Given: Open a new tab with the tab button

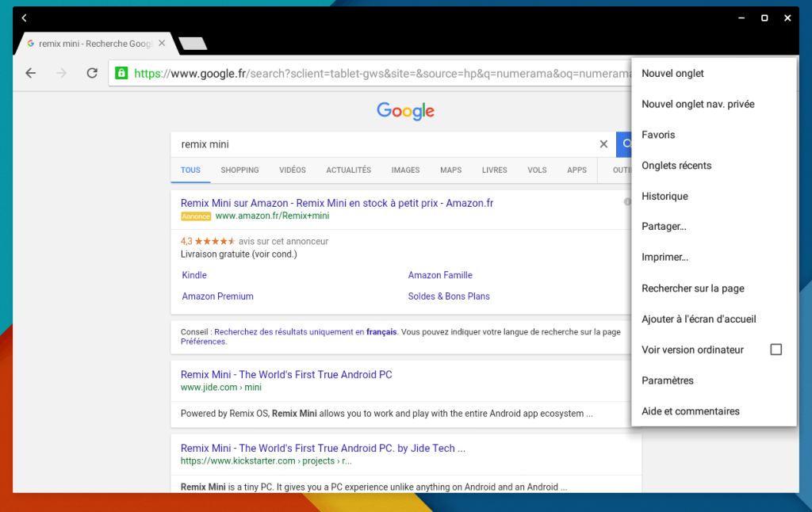Looking at the screenshot, I should 193,44.
